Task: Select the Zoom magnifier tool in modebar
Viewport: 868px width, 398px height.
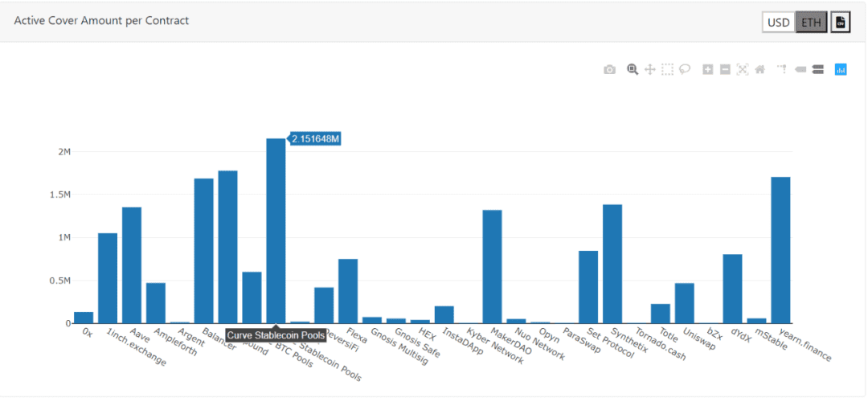Action: (633, 69)
